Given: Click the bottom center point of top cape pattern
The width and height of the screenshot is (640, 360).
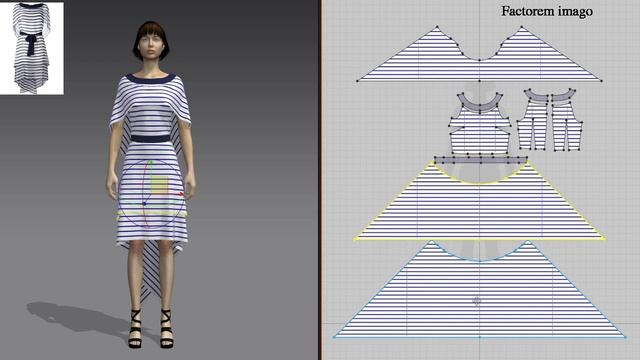Looking at the screenshot, I should [x=480, y=81].
